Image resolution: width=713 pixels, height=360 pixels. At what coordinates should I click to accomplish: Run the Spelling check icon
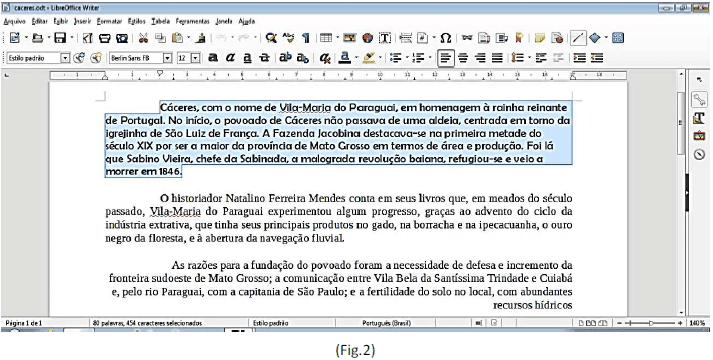(x=288, y=38)
